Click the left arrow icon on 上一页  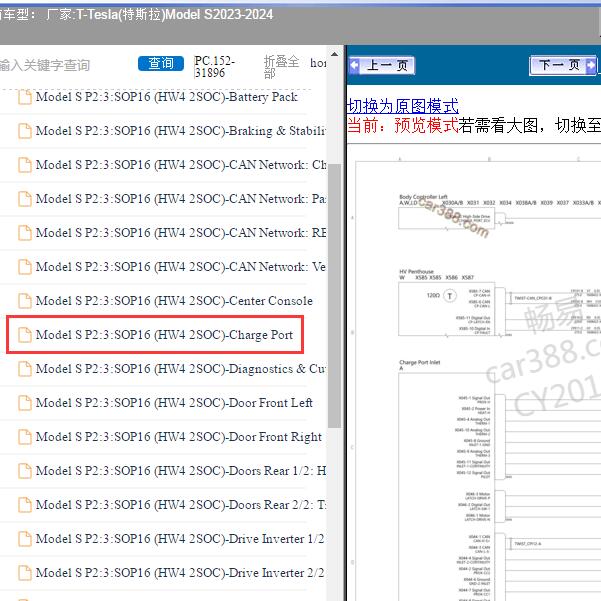click(x=355, y=65)
